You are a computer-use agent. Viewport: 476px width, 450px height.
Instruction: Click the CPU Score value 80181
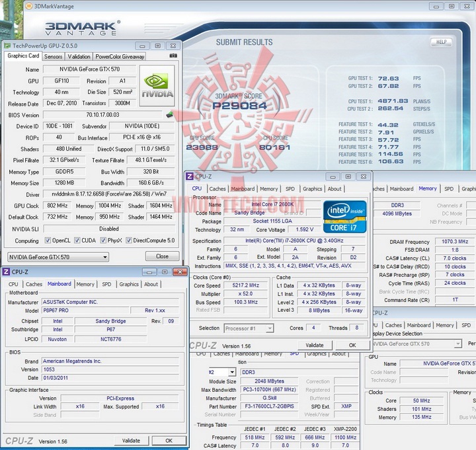(x=275, y=147)
